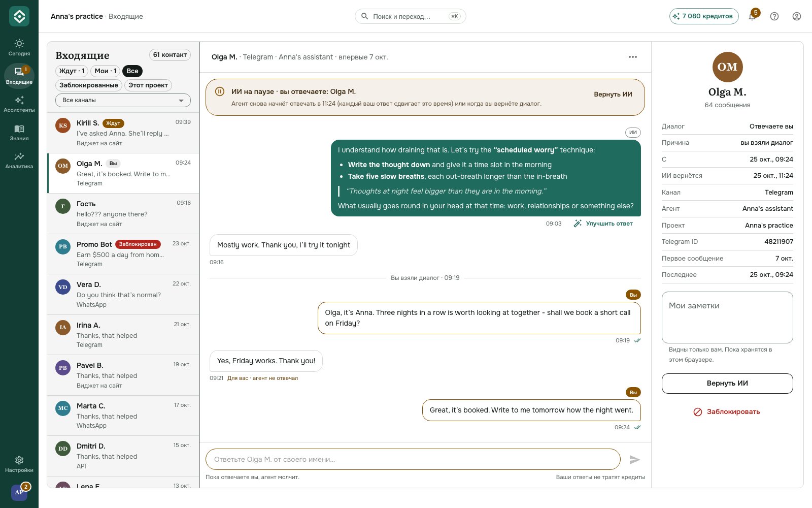Toggle the Заблокированные filter chip
Screen dimensions: 812x508
(89, 85)
